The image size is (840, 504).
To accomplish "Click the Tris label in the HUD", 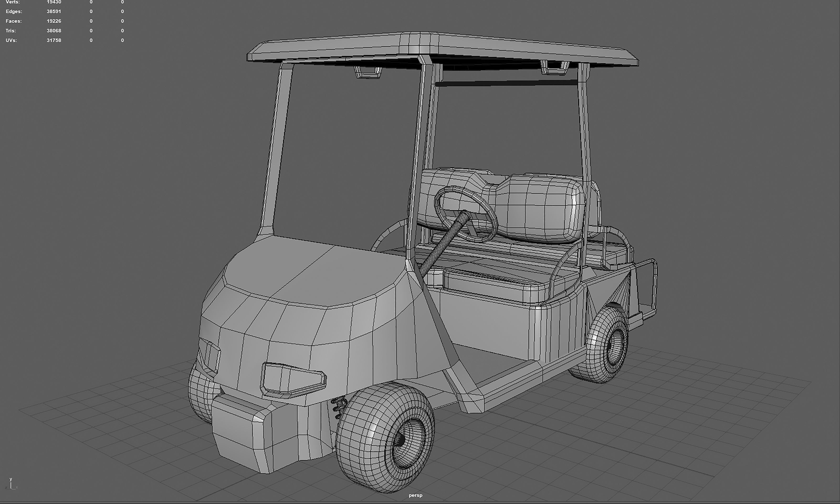I will pos(10,31).
